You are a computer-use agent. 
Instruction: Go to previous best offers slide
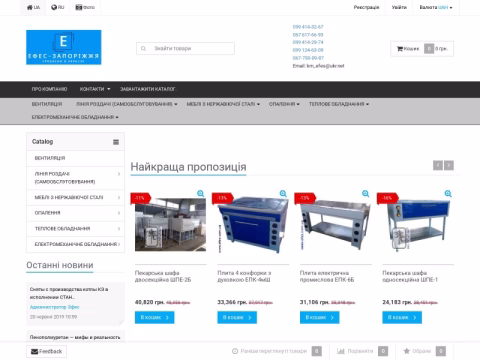pos(438,165)
